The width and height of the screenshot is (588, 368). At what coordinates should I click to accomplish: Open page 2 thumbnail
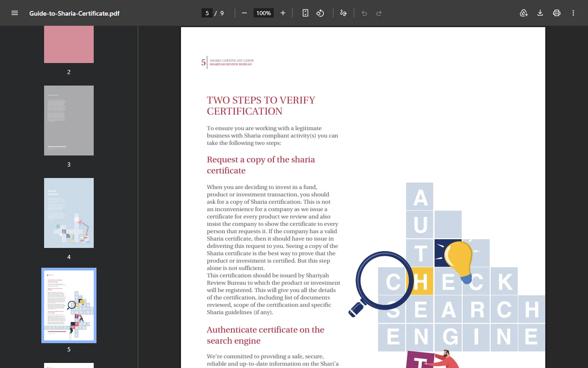[x=69, y=44]
